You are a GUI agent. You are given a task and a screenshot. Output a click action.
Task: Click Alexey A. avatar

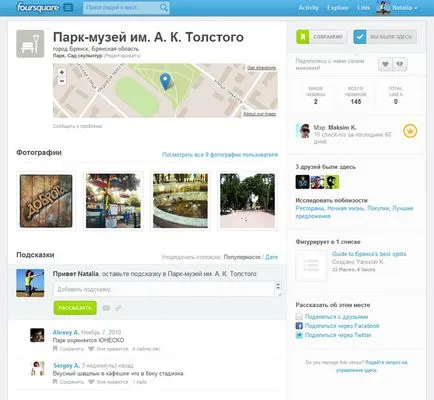(x=37, y=335)
